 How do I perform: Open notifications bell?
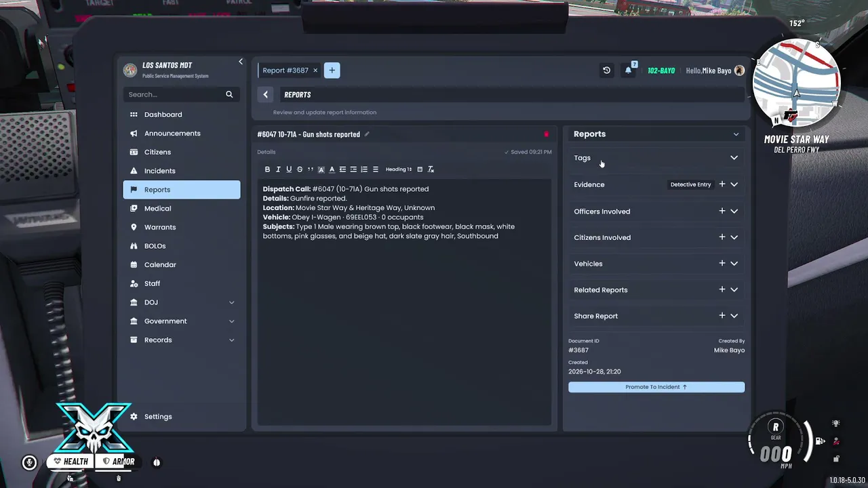(629, 70)
